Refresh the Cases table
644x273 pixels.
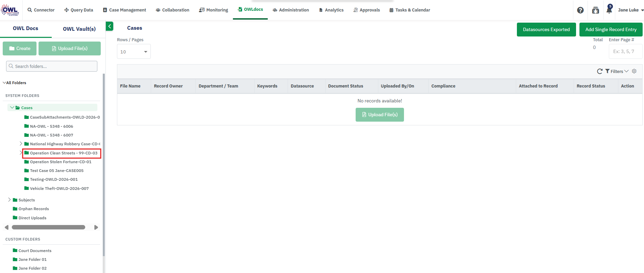(x=600, y=71)
